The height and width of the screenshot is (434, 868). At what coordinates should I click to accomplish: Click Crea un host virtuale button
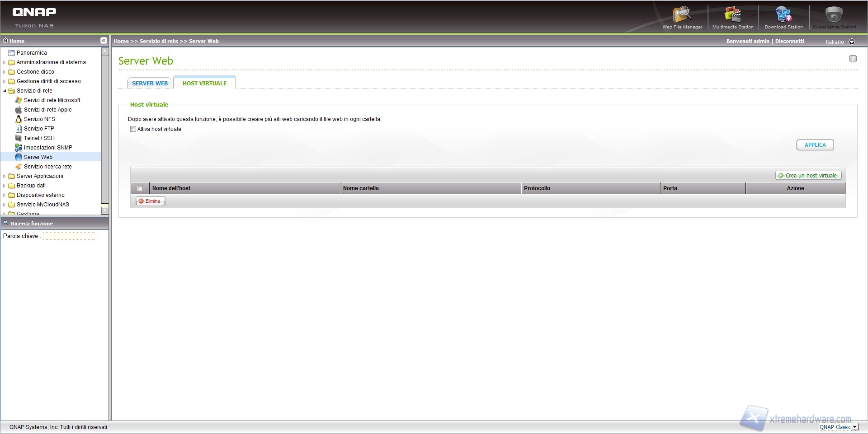click(x=808, y=176)
